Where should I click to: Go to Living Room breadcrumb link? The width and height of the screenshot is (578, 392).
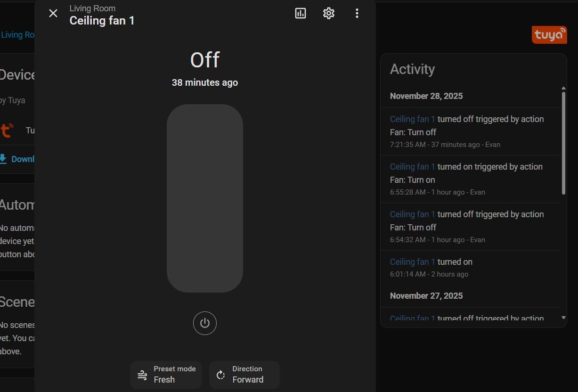pyautogui.click(x=17, y=35)
